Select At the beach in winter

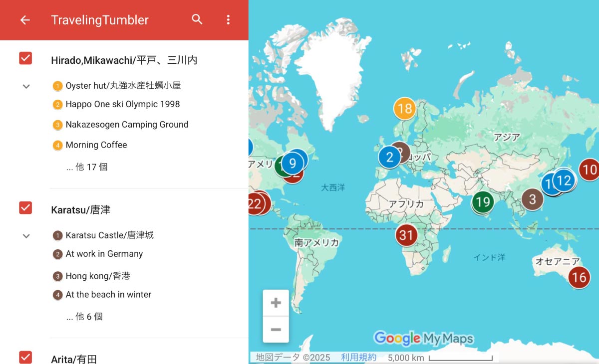point(108,295)
